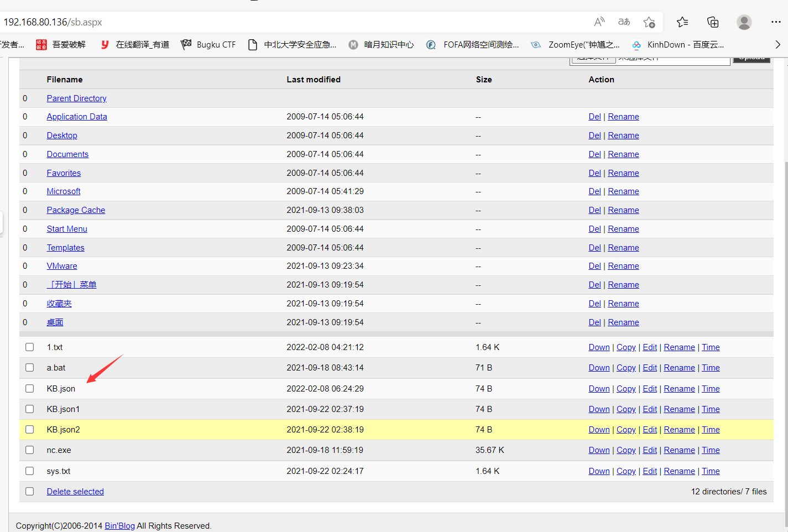
Task: Open the KinhDown bookmark
Action: [678, 45]
